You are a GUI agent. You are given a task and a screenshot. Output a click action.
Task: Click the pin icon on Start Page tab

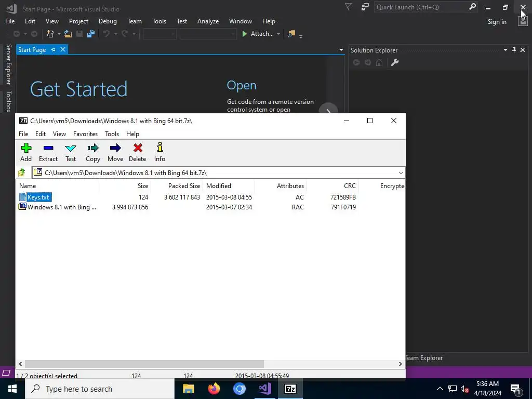click(54, 50)
